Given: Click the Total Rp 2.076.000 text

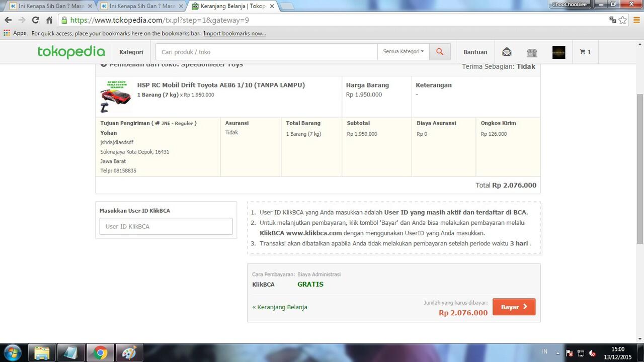Looking at the screenshot, I should 506,185.
